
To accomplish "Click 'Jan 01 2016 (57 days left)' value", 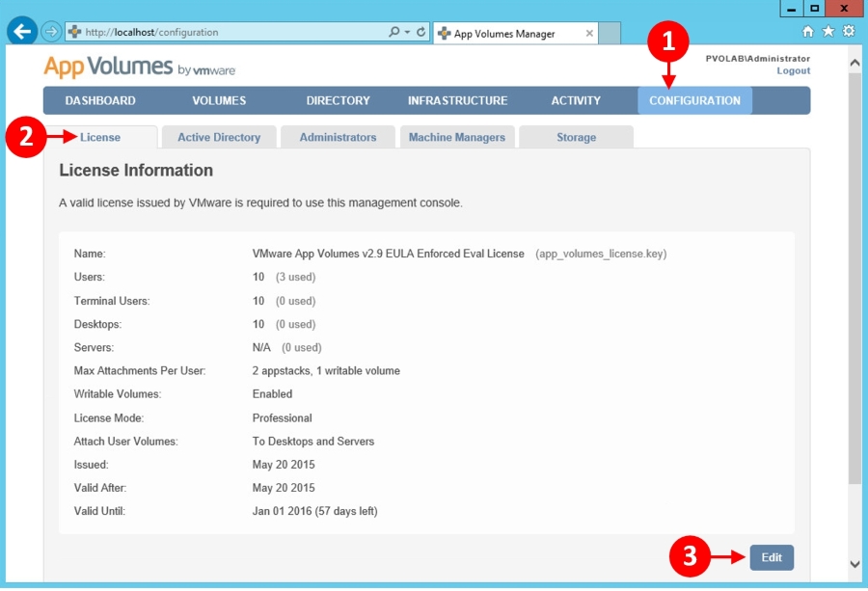I will click(315, 511).
